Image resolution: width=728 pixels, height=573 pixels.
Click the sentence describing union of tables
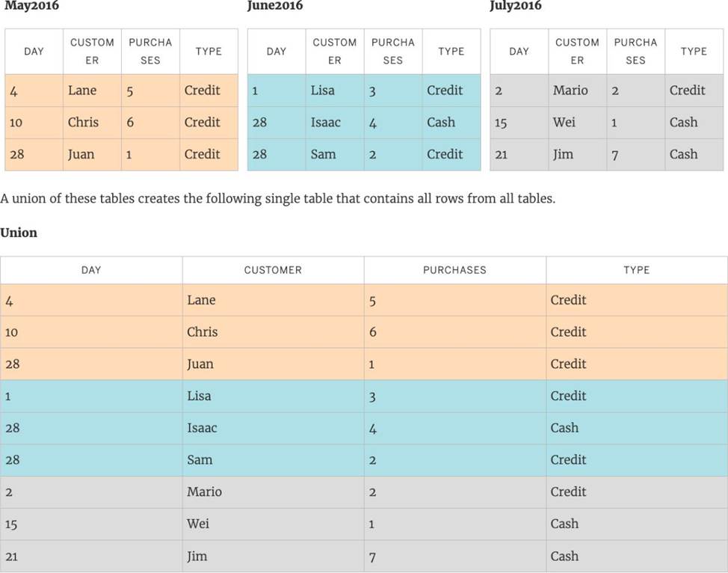pos(277,199)
